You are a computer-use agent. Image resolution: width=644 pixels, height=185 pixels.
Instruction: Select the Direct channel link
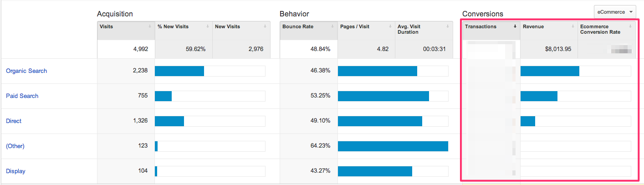pyautogui.click(x=14, y=121)
